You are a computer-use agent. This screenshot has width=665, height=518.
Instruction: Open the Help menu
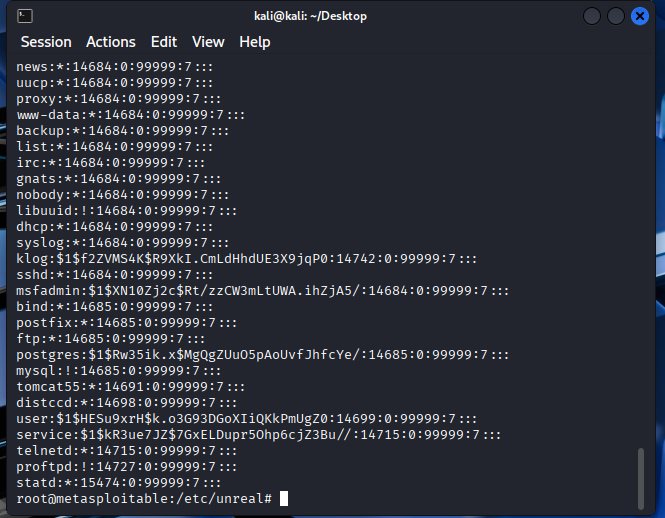254,42
